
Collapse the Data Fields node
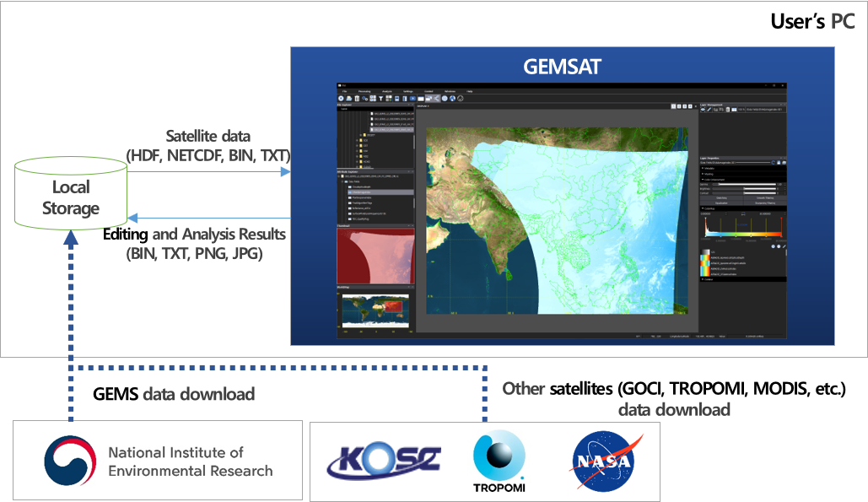pyautogui.click(x=342, y=181)
